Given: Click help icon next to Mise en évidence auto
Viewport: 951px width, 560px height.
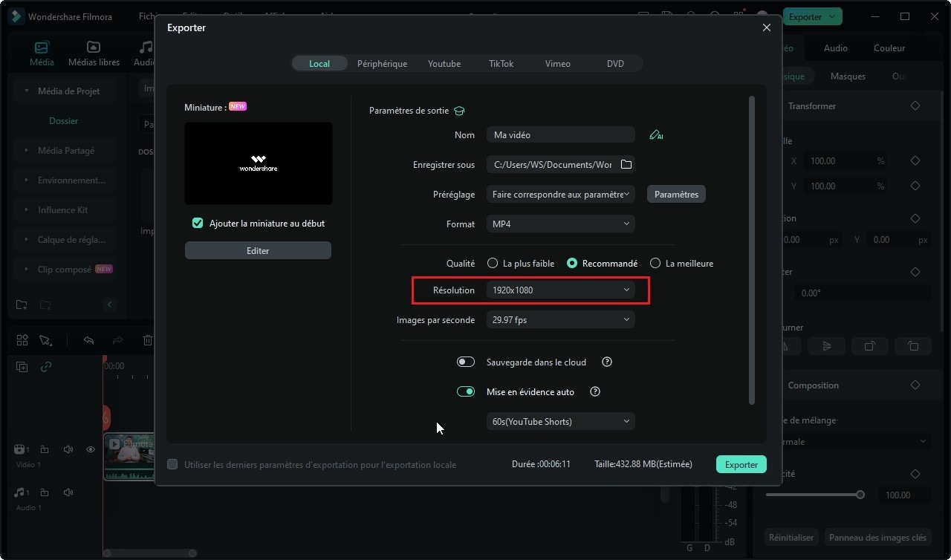Looking at the screenshot, I should coord(594,392).
